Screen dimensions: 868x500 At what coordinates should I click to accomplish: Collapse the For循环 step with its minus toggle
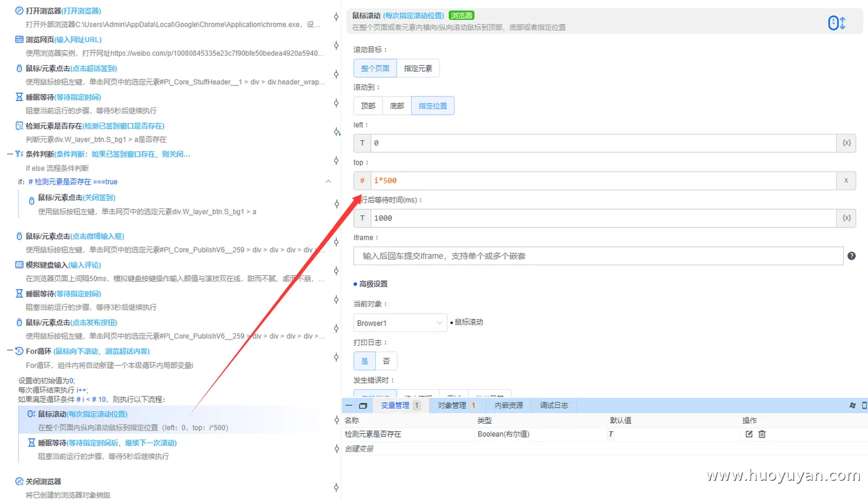point(10,351)
